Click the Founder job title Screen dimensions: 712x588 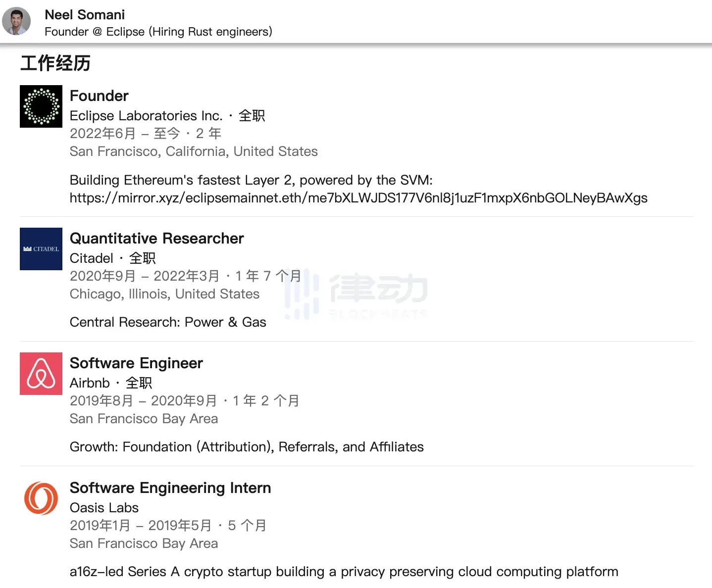pyautogui.click(x=99, y=96)
